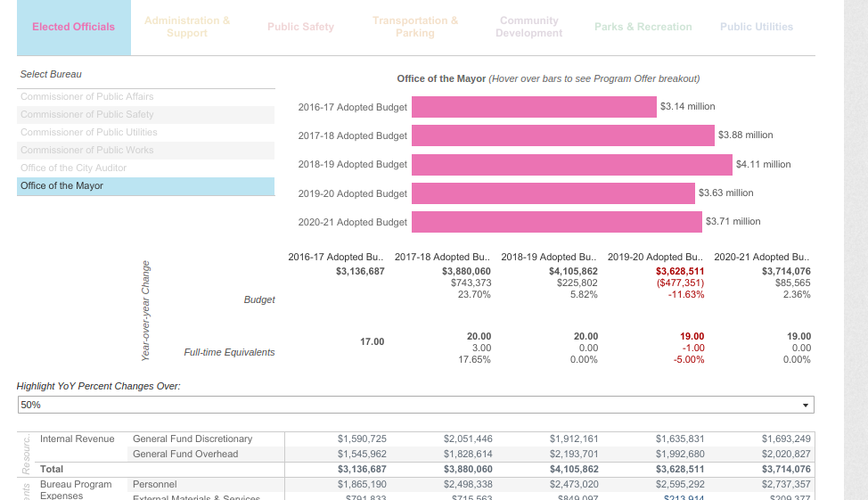Open the Highlight YoY Percent Changes dropdown
This screenshot has width=868, height=500.
[416, 405]
